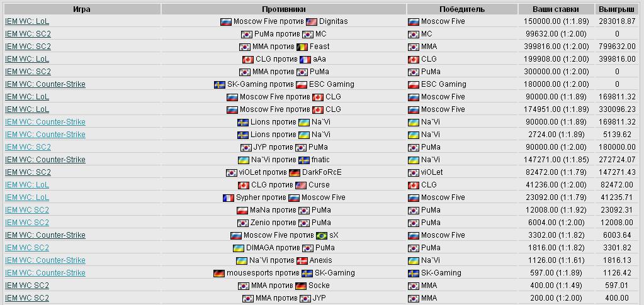Open IEM WC: LoL link for Moscow Five vs Dignitas
This screenshot has height=305, width=644.
coord(27,21)
